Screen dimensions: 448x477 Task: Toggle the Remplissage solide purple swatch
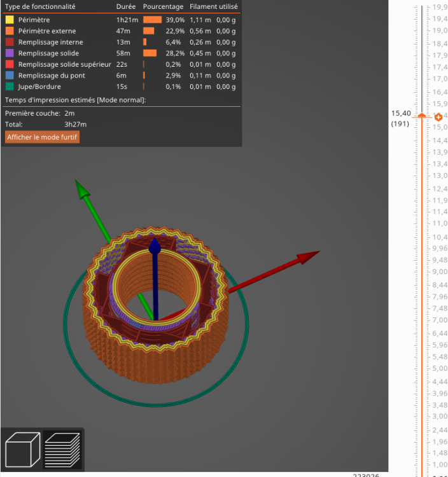10,53
